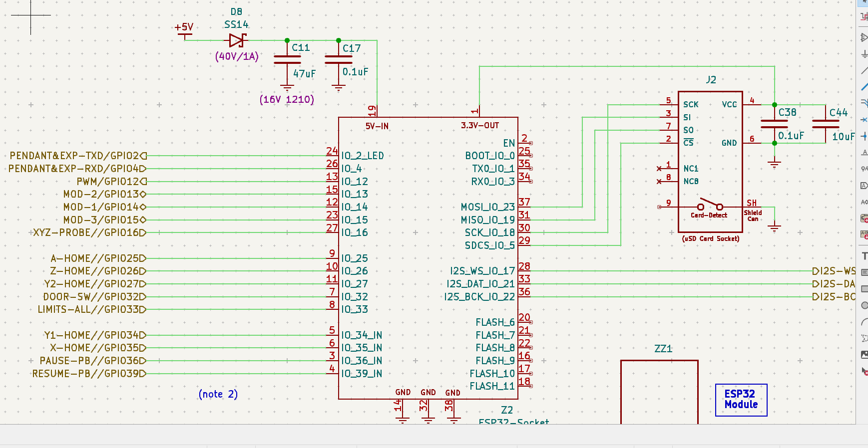Select the Draw Circle tool
Viewport: 868px width, 448px height.
coord(864,305)
